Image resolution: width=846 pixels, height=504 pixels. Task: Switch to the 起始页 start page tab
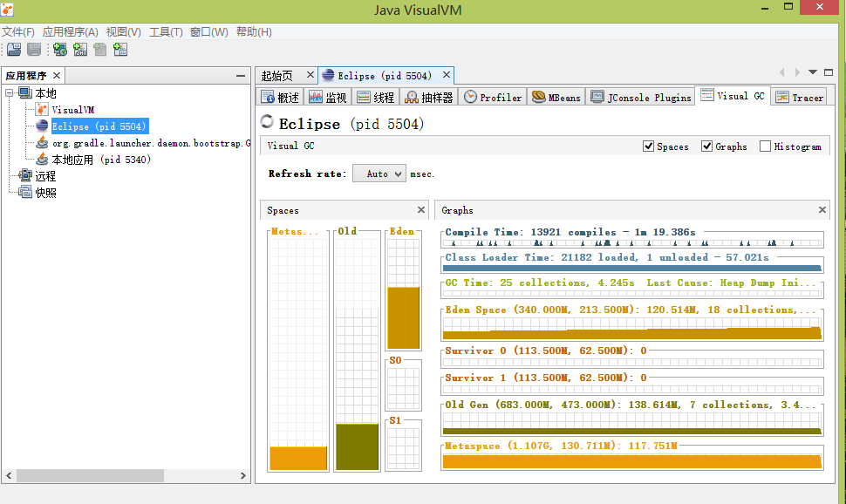276,76
